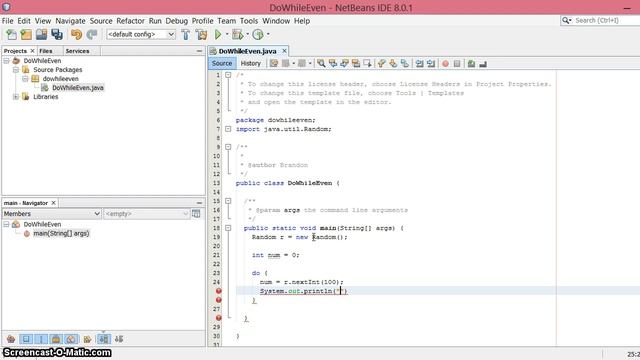Click the Clean and Build icon

pos(201,35)
